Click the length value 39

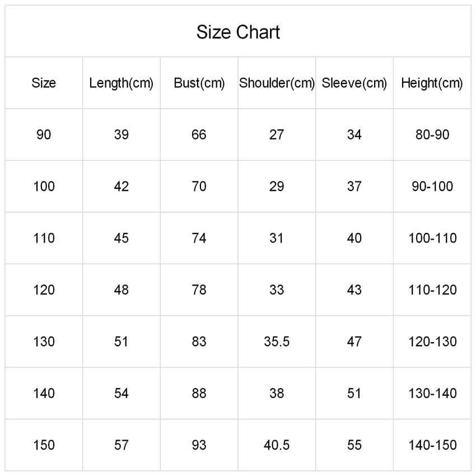[121, 135]
